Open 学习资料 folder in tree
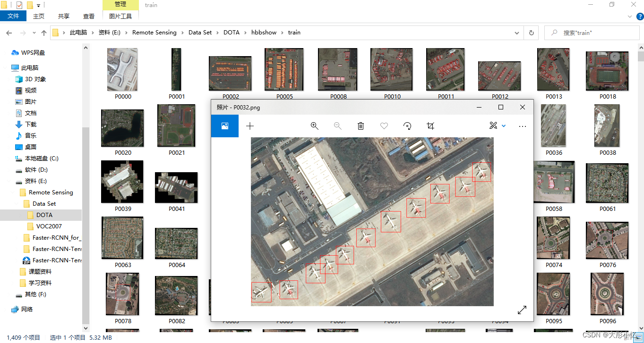The height and width of the screenshot is (343, 644). point(36,283)
